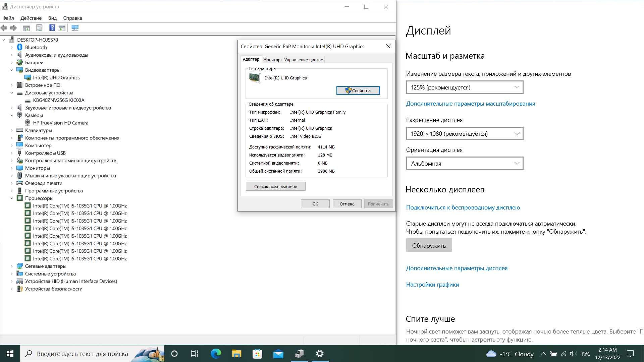Screen dimensions: 644x362
Task: Select the Адаптер tab
Action: pos(251,59)
